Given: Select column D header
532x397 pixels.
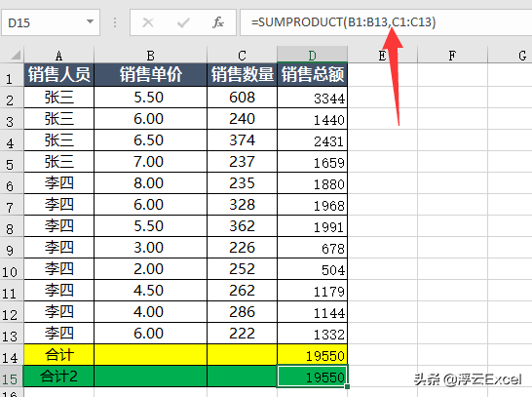Looking at the screenshot, I should (x=312, y=55).
